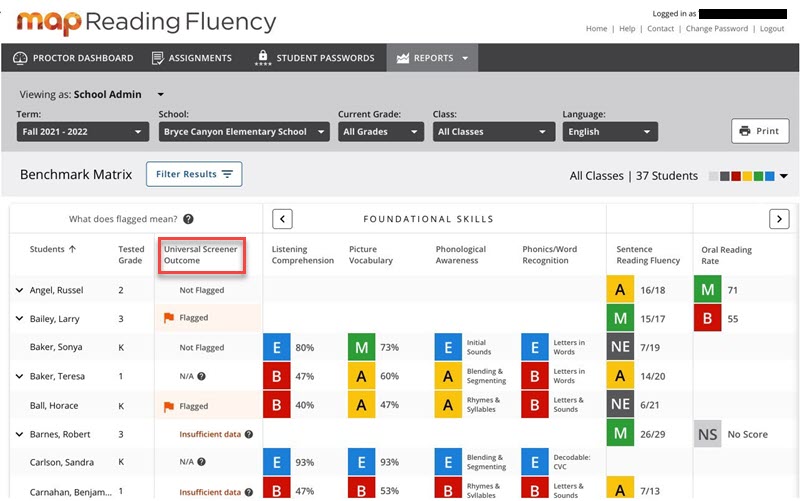This screenshot has width=800, height=501.
Task: Click the Print button
Action: tap(758, 131)
